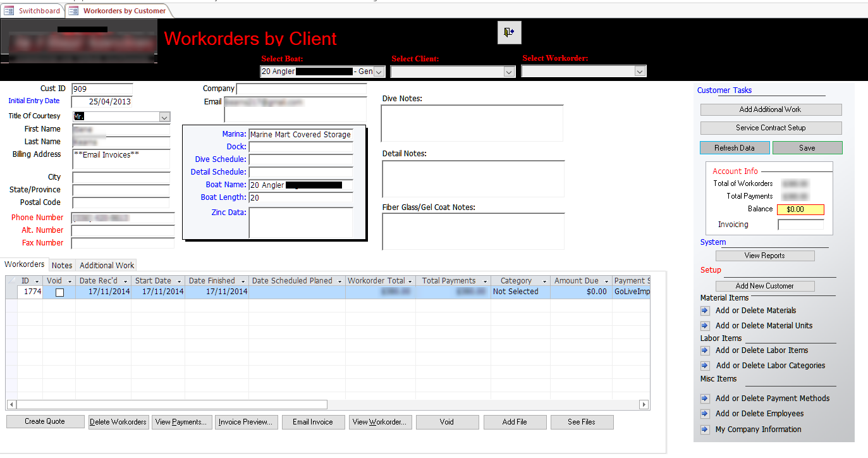Click the exit door icon in header
868x458 pixels.
pyautogui.click(x=510, y=32)
